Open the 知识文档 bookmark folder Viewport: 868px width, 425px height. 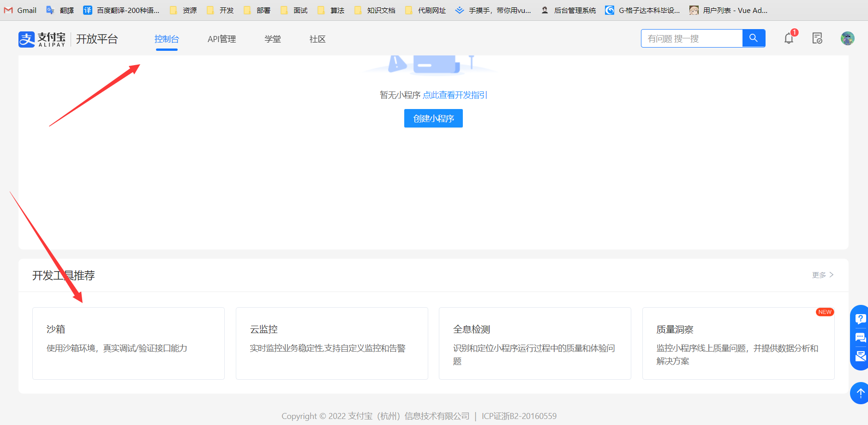375,10
